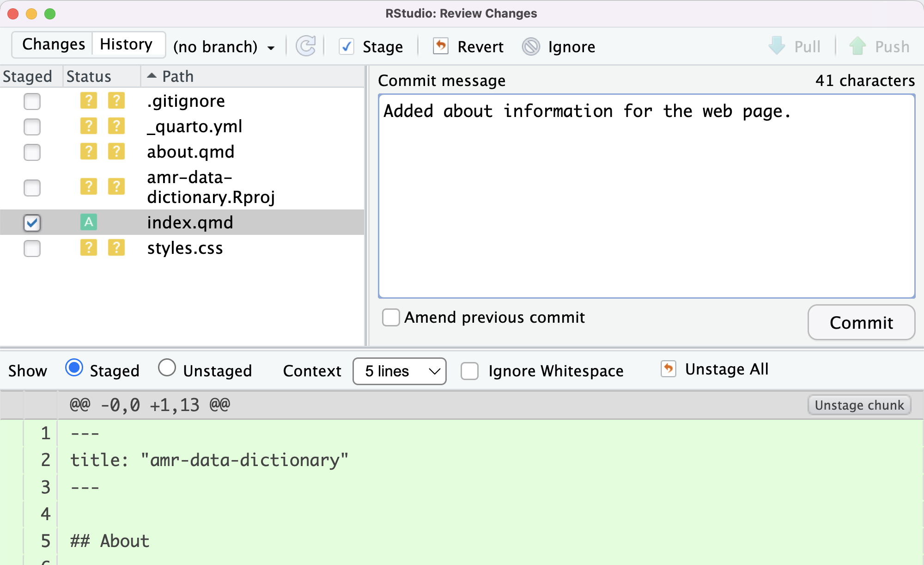Viewport: 924px width, 565px height.
Task: Click second question-mark status icon for styles.css
Action: [116, 248]
